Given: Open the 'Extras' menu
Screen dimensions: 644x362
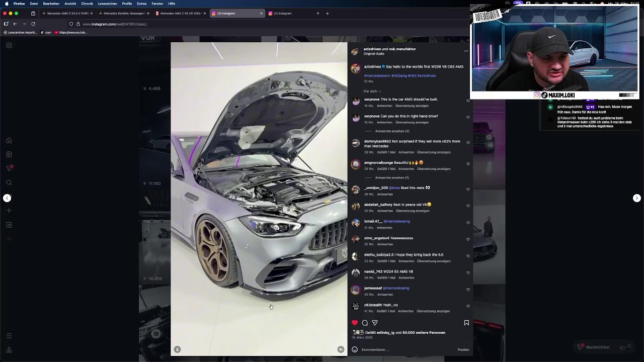Looking at the screenshot, I should (x=142, y=4).
